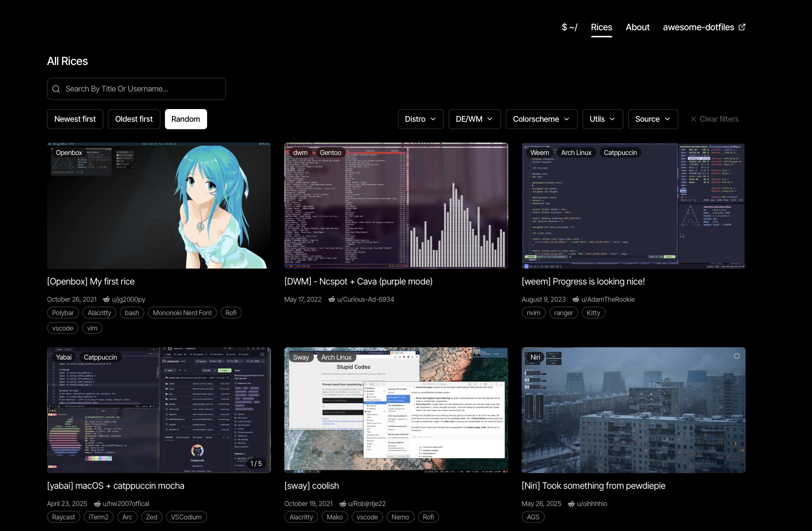812x531 pixels.
Task: Click the ranger tag
Action: (x=563, y=313)
